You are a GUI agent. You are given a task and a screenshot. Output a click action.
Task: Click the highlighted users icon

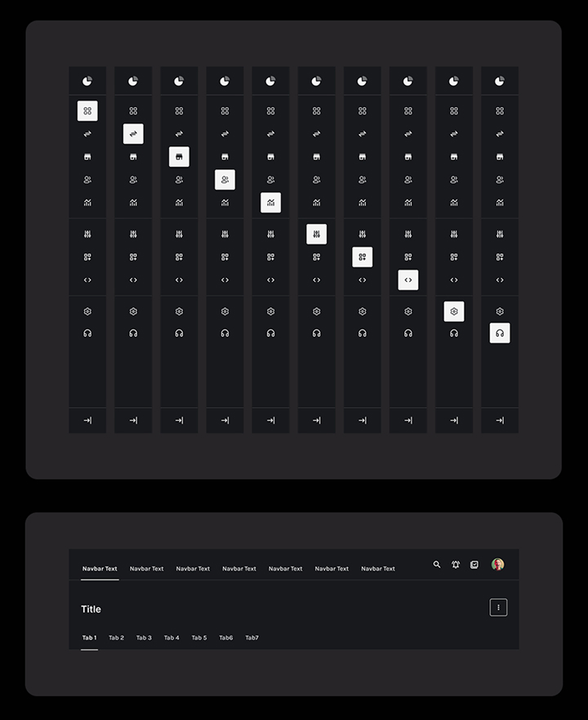click(225, 180)
